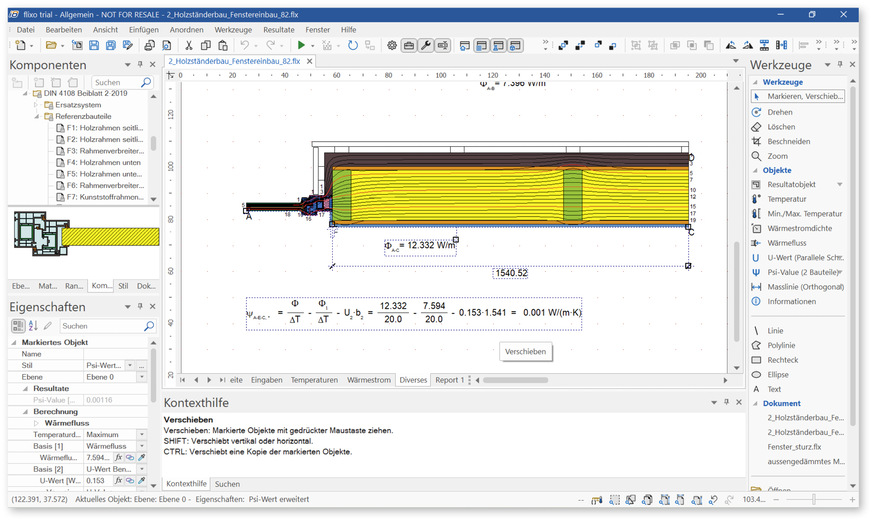The width and height of the screenshot is (872, 521).
Task: Activate the Beschneiden crop tool
Action: (788, 141)
